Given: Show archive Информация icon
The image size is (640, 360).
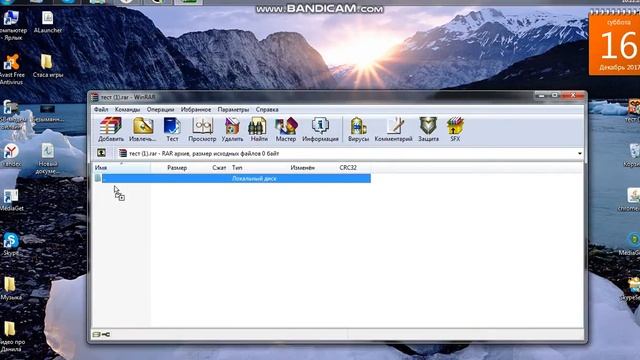Looking at the screenshot, I should click(320, 129).
